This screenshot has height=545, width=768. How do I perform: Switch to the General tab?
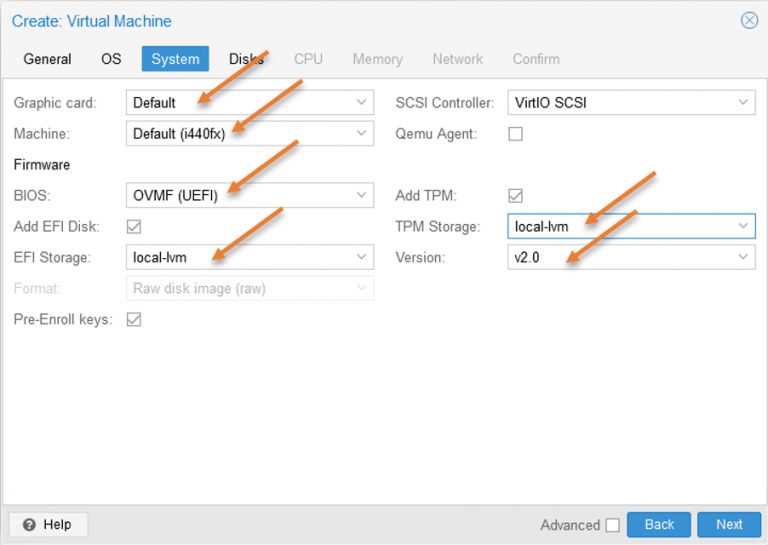[x=47, y=59]
